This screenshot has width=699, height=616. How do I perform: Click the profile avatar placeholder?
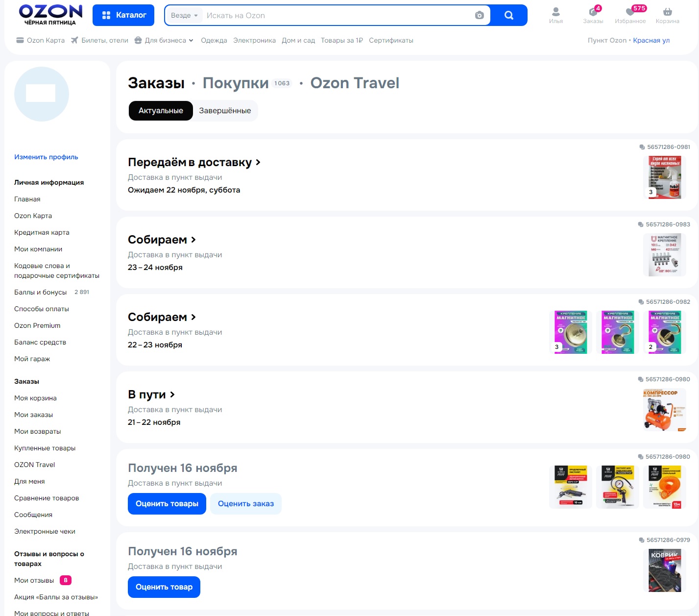(42, 94)
